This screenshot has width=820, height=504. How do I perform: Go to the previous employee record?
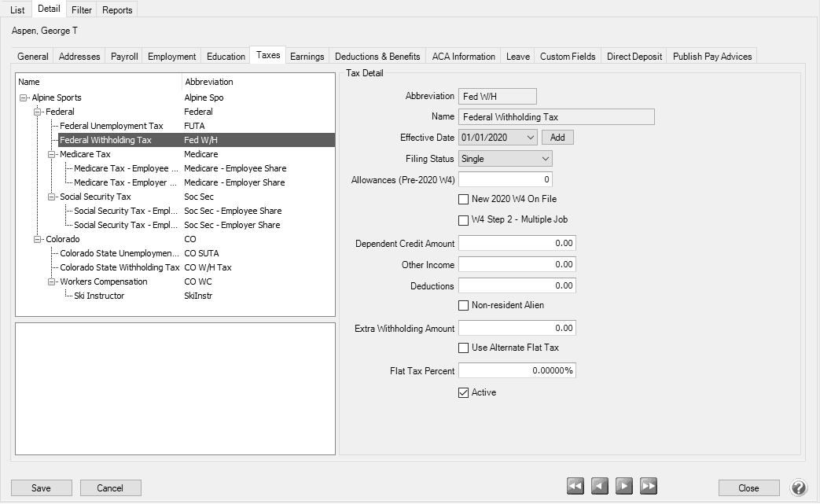click(600, 486)
